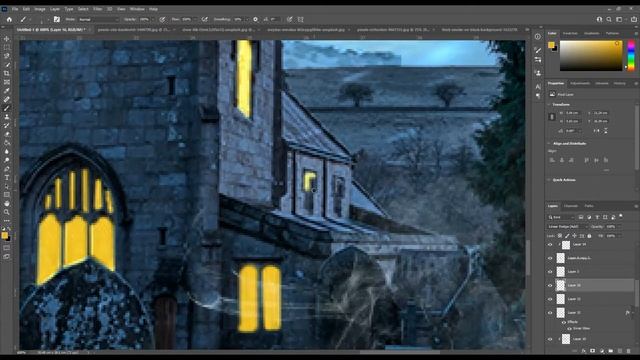Switch to the History tab

[620, 83]
